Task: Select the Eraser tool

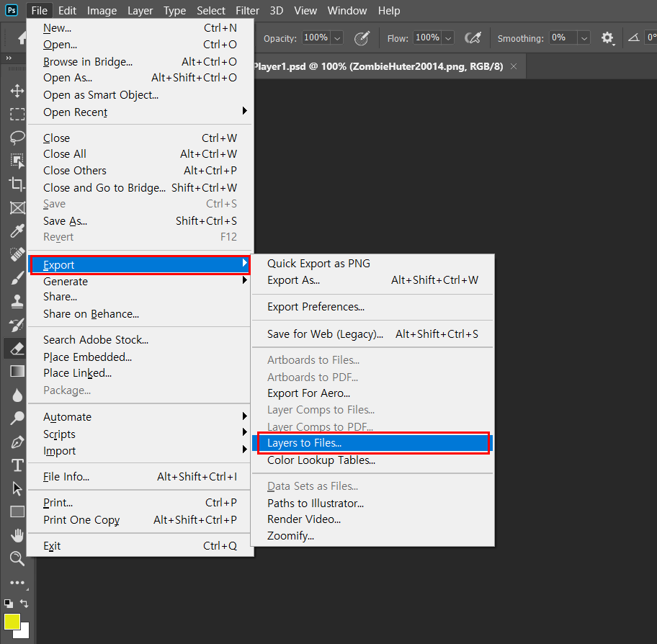Action: point(17,348)
